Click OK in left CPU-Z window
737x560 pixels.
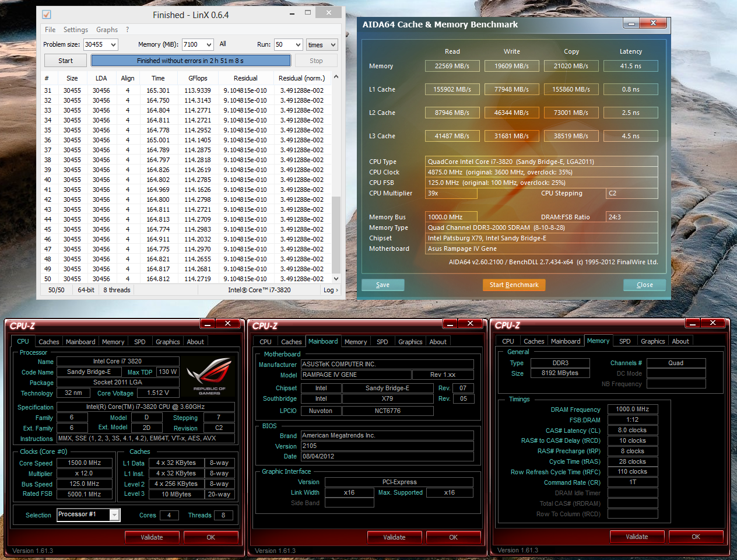[211, 537]
